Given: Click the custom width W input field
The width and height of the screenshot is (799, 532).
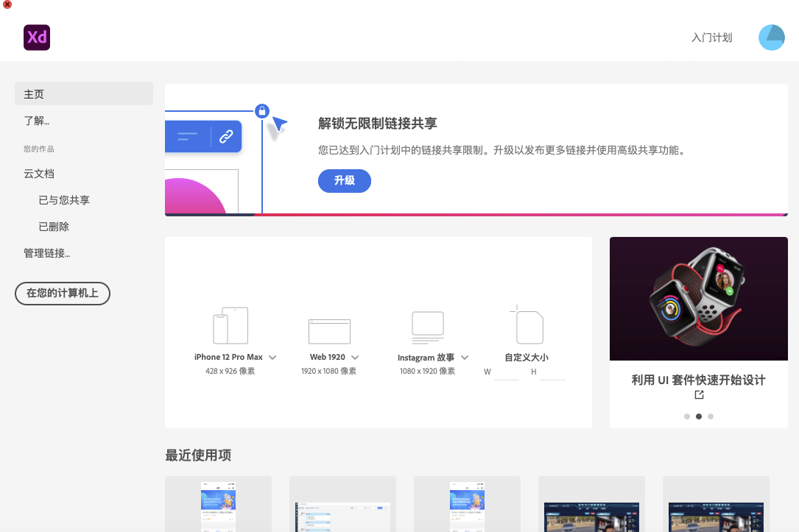Looking at the screenshot, I should click(507, 373).
